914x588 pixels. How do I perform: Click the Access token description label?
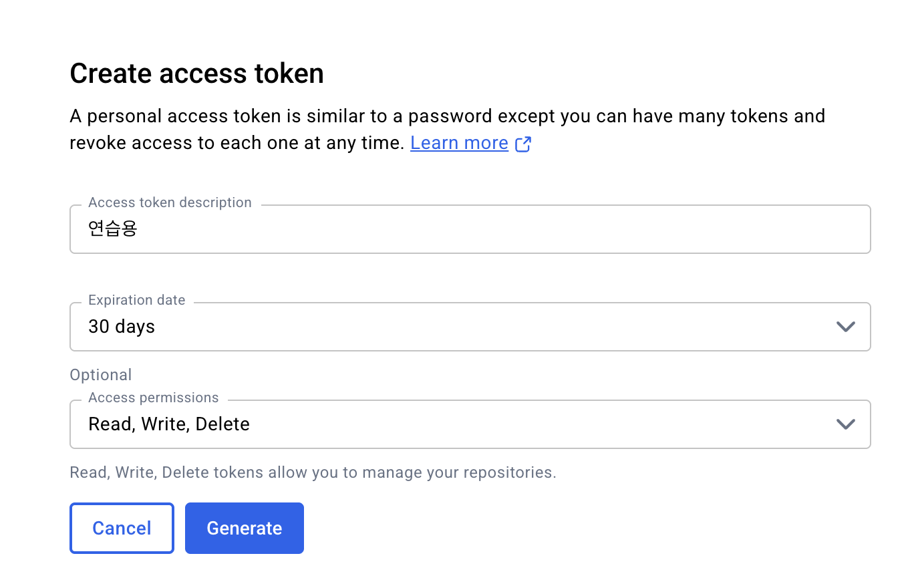coord(170,202)
